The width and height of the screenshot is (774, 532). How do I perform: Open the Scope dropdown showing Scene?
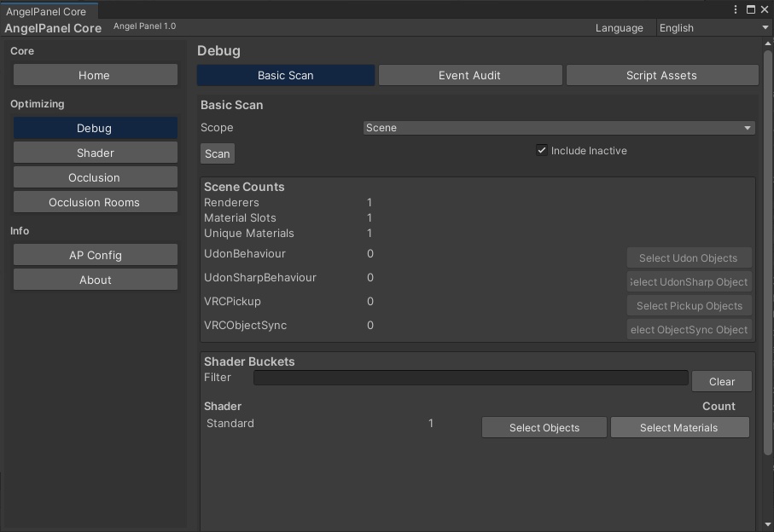pos(560,127)
